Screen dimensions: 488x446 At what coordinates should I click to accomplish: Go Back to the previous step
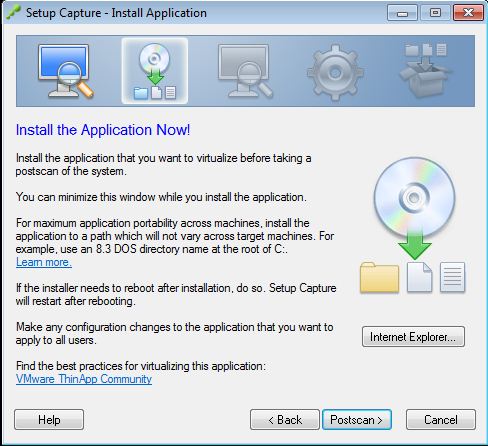point(285,420)
